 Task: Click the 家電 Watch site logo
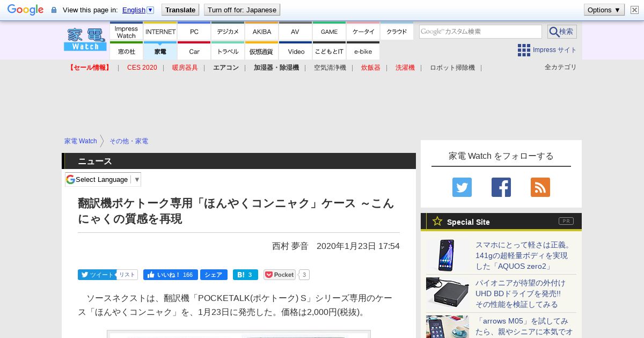pyautogui.click(x=85, y=40)
